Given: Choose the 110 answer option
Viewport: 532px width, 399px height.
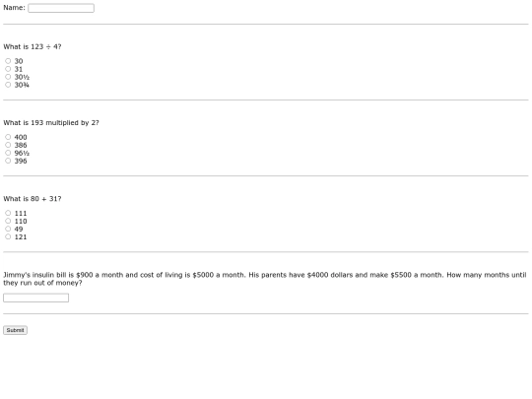Looking at the screenshot, I should (x=8, y=221).
